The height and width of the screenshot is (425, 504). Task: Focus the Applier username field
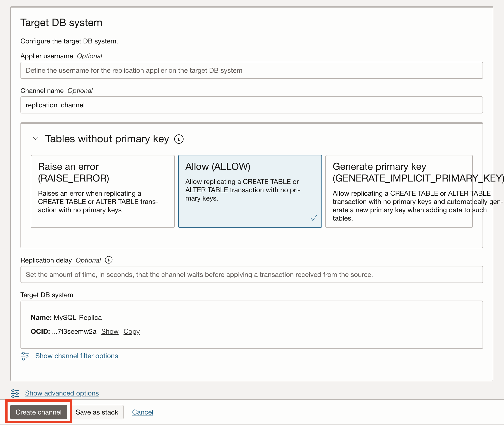(252, 70)
